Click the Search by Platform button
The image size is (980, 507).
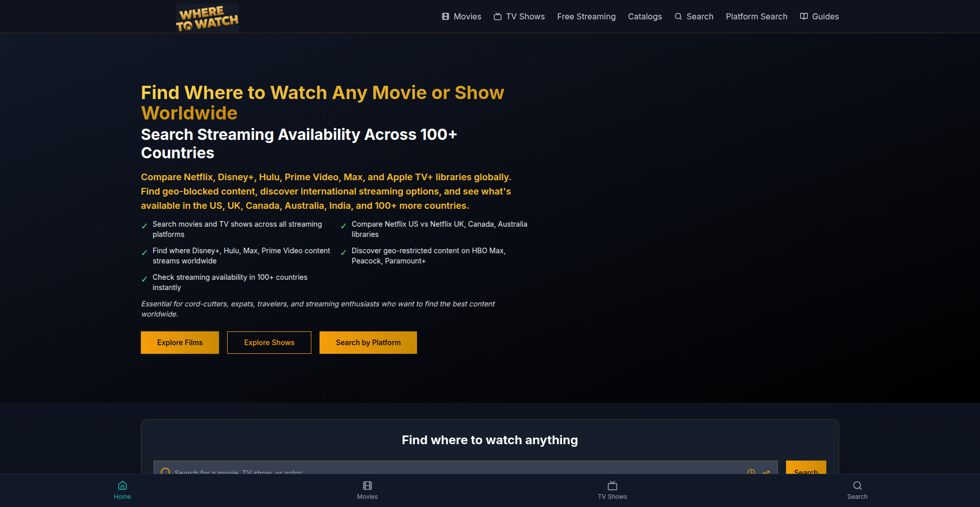tap(368, 343)
